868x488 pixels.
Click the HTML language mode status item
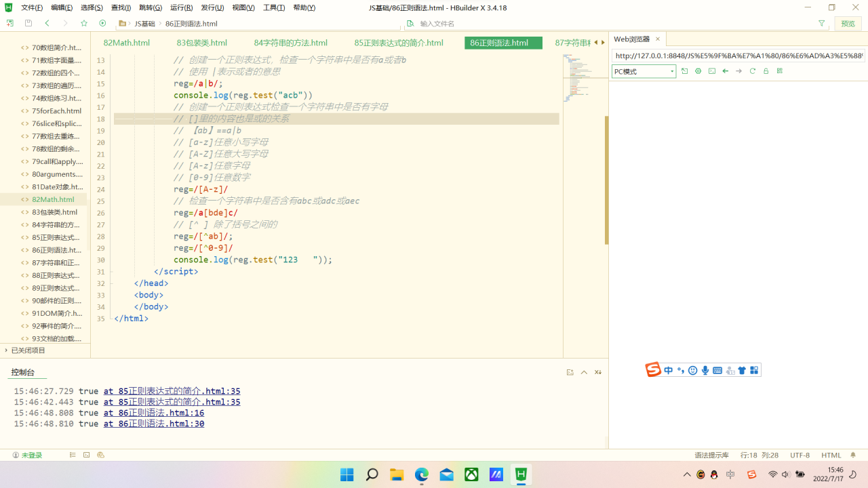[x=831, y=455]
